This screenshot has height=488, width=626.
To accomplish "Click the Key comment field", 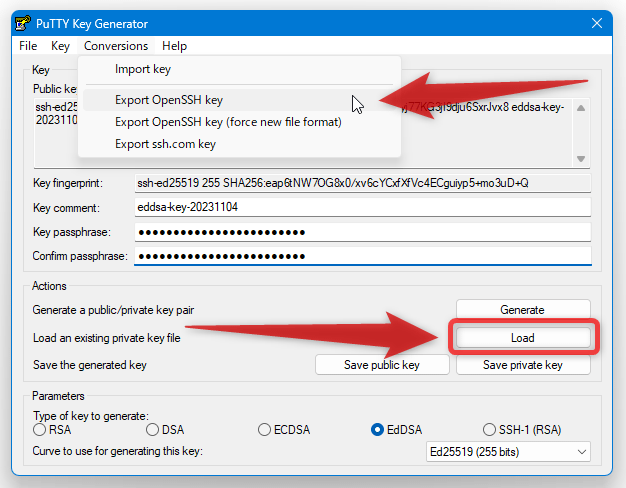I will pyautogui.click(x=363, y=207).
